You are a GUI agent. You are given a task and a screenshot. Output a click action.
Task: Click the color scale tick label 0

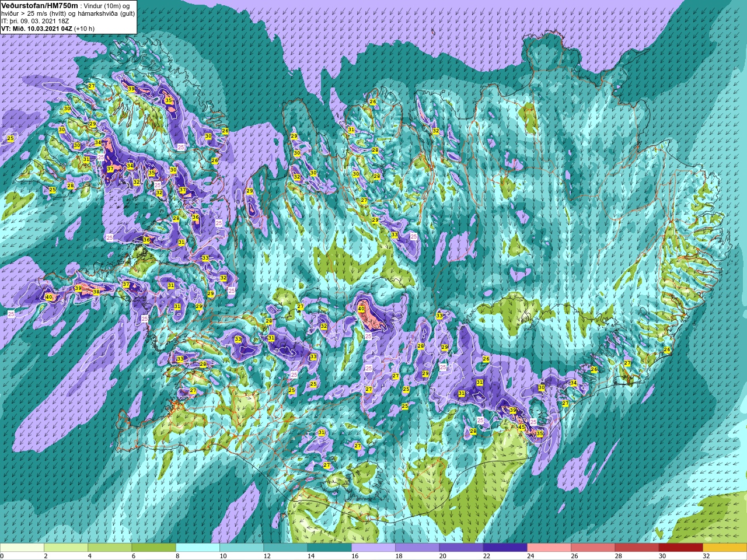[2, 556]
